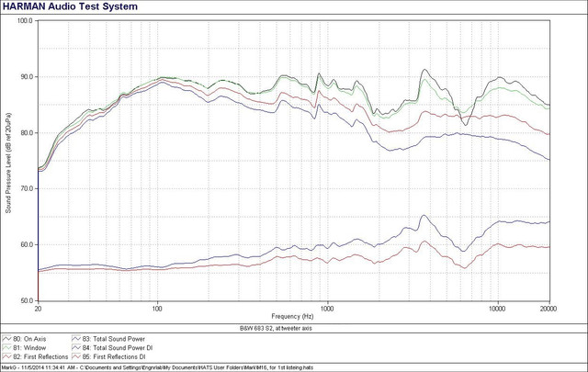Click the Frequency (Hz) axis title
Screen dimensions: 588x372
coord(292,316)
